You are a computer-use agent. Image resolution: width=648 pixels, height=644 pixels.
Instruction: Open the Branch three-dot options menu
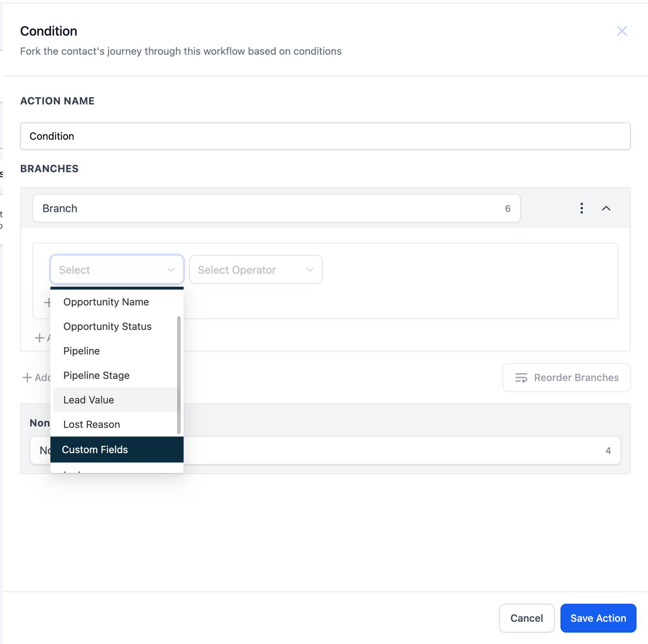click(x=582, y=208)
